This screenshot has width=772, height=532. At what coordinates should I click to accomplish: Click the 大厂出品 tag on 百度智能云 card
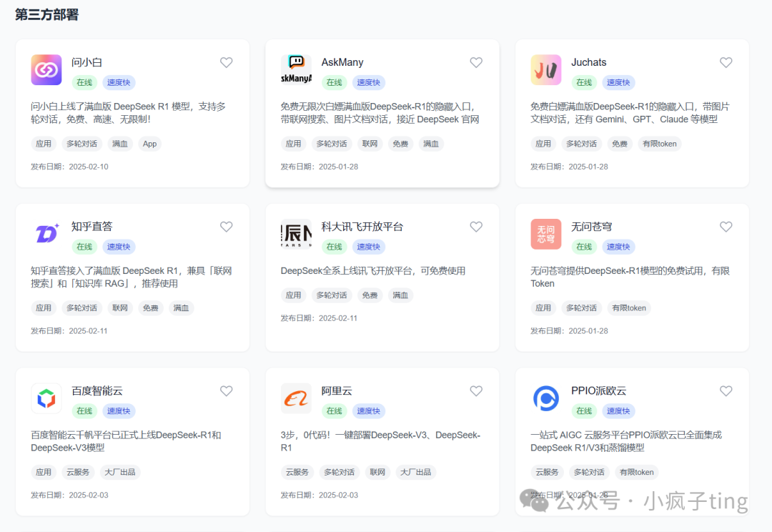pos(120,472)
